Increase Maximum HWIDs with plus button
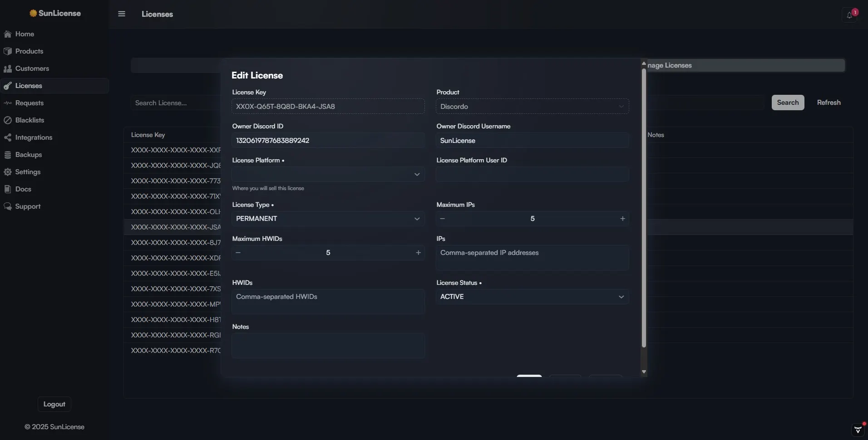The image size is (868, 440). tap(418, 253)
